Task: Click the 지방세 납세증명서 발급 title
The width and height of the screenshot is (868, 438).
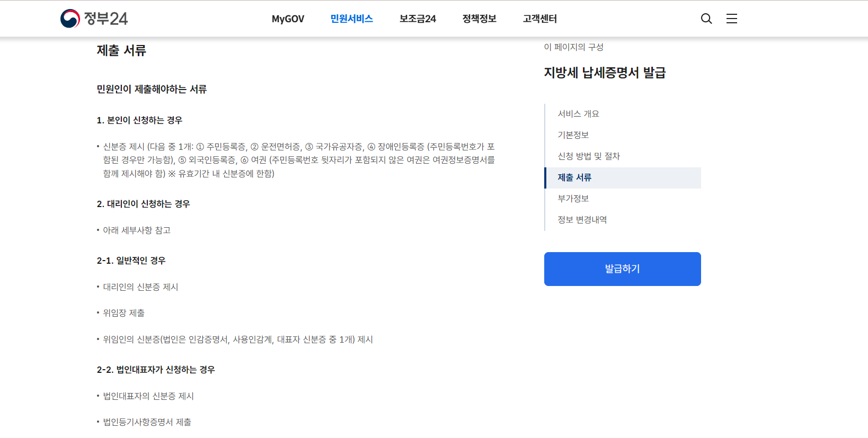Action: pos(605,73)
